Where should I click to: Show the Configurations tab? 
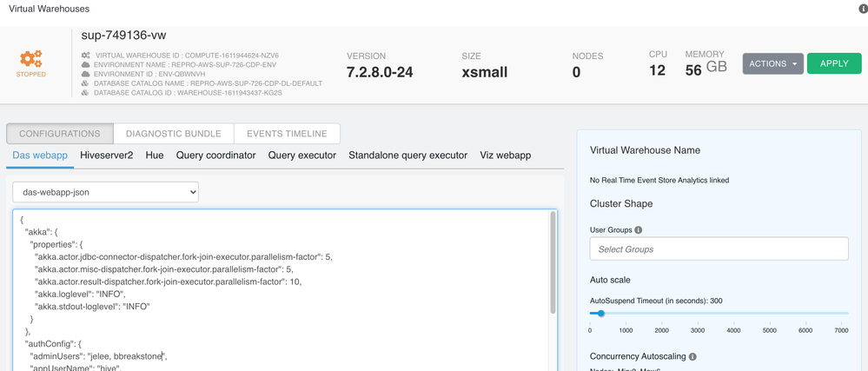60,134
